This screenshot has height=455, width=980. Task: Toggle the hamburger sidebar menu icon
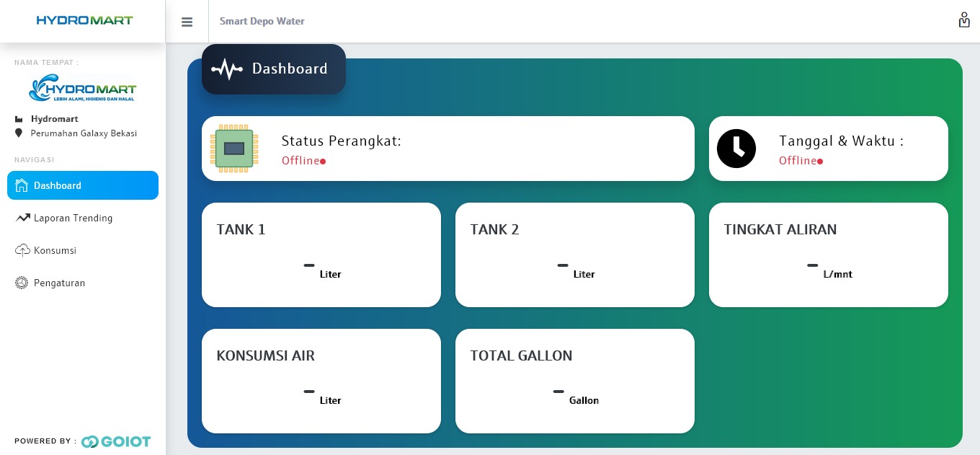click(x=187, y=22)
